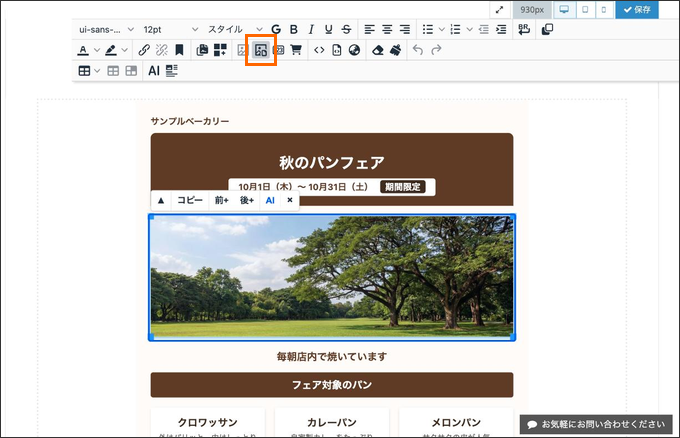Open スタイル dropdown
680x438 pixels.
coord(235,29)
